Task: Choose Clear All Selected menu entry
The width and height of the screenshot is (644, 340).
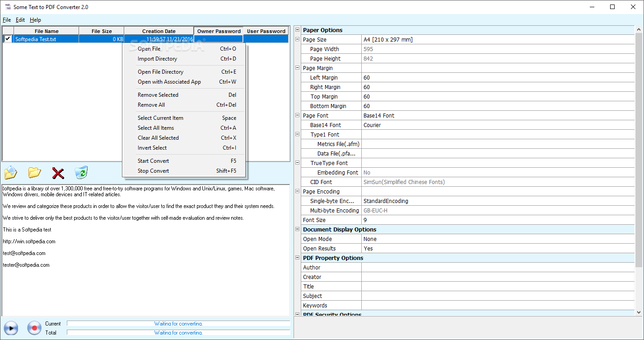Action: coord(184,138)
